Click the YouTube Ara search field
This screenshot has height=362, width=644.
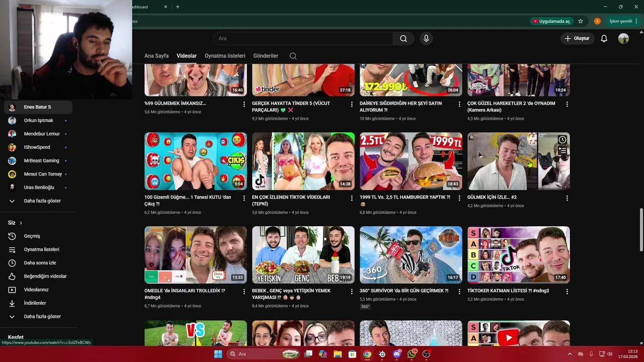303,39
